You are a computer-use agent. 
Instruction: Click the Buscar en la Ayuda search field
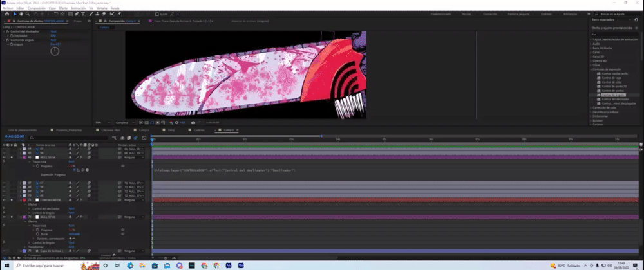click(x=616, y=14)
